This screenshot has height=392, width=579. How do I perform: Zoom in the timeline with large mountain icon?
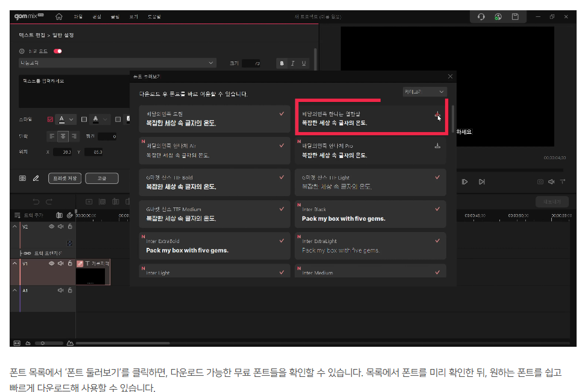[70, 343]
